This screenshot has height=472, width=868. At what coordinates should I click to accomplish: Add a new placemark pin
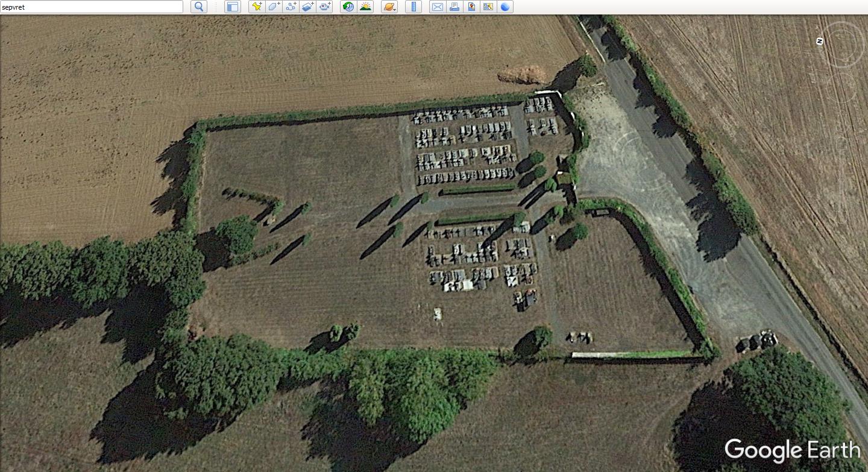[257, 7]
